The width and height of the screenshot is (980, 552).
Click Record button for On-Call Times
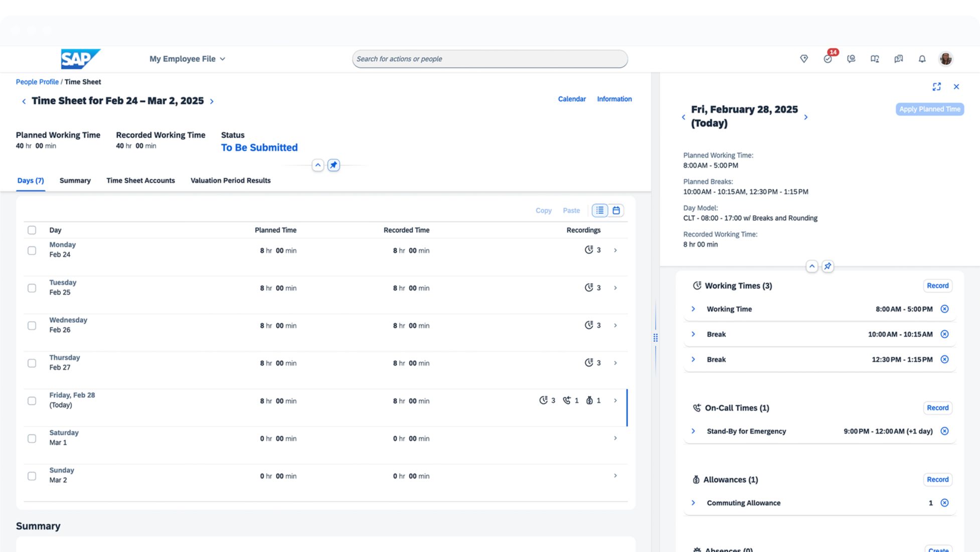click(x=937, y=408)
